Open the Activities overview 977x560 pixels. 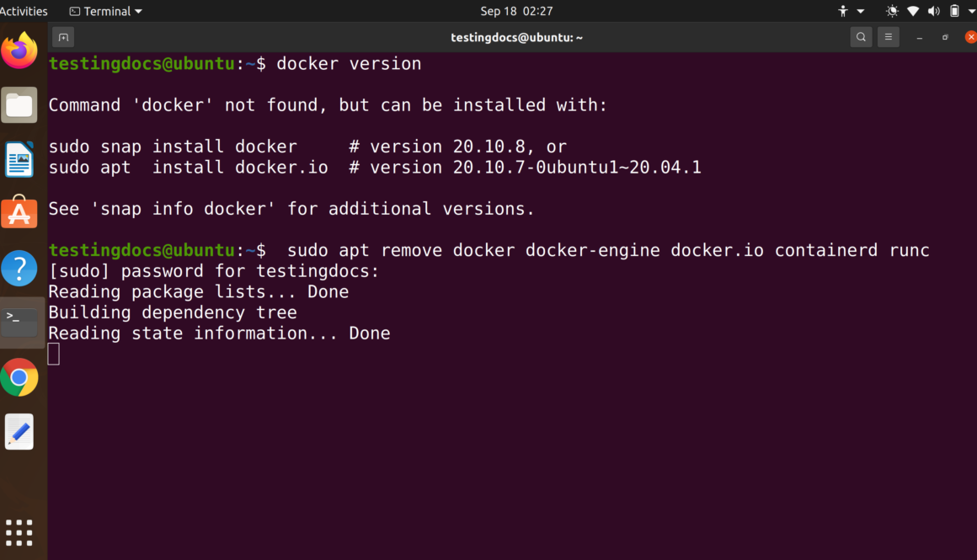(x=24, y=11)
